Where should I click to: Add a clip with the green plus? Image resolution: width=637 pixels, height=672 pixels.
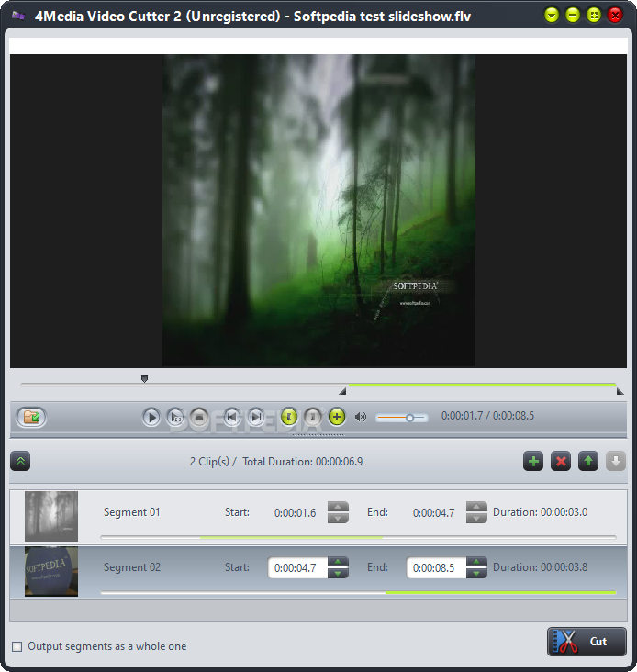click(x=533, y=461)
